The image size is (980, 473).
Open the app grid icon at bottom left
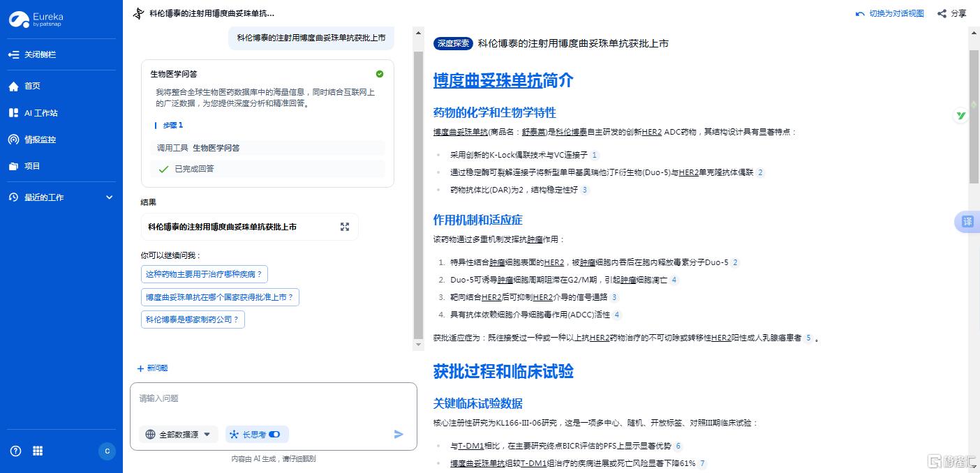click(38, 451)
